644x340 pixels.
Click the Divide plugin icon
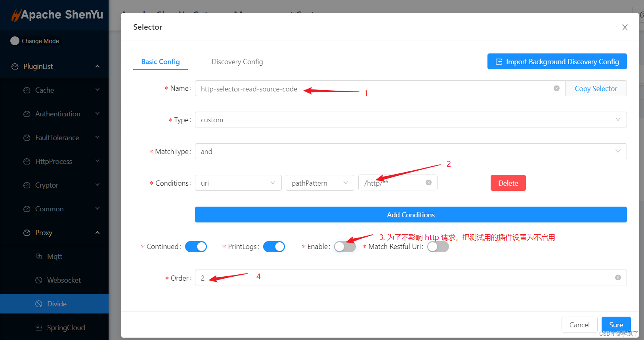point(39,304)
